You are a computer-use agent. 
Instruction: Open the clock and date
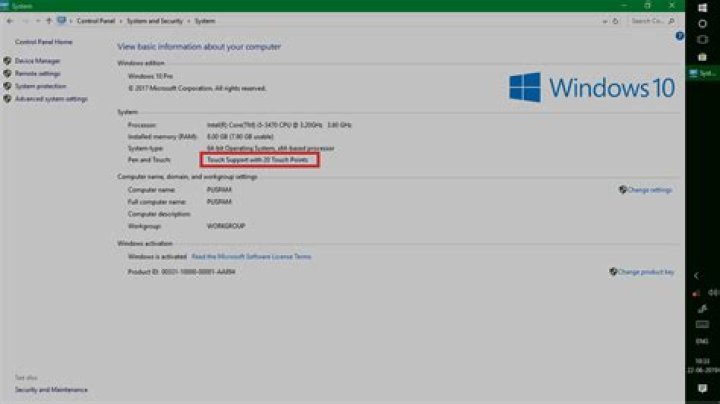[703, 366]
